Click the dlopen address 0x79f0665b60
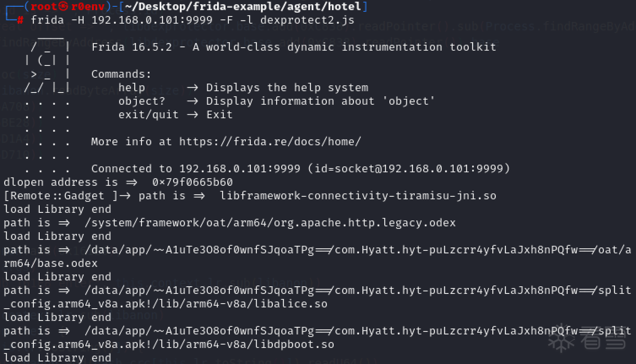This screenshot has width=636, height=364. point(192,182)
